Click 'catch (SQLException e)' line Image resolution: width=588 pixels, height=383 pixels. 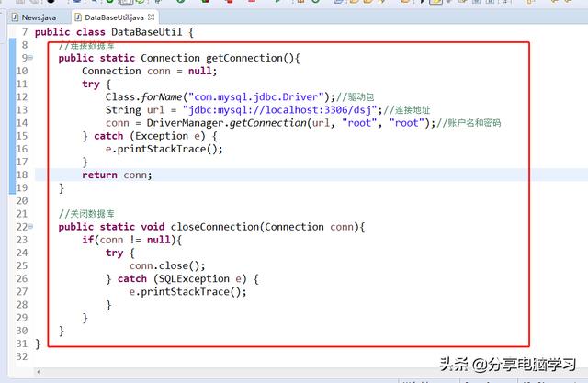pos(182,279)
